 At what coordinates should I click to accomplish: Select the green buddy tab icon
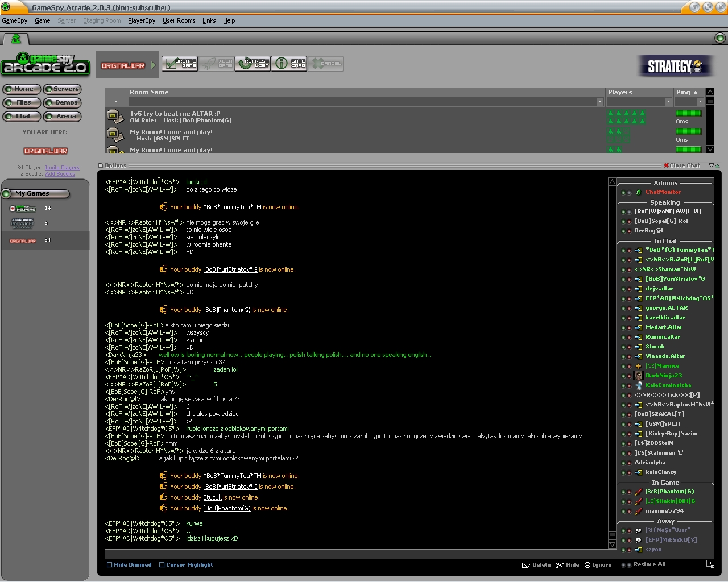[x=16, y=39]
